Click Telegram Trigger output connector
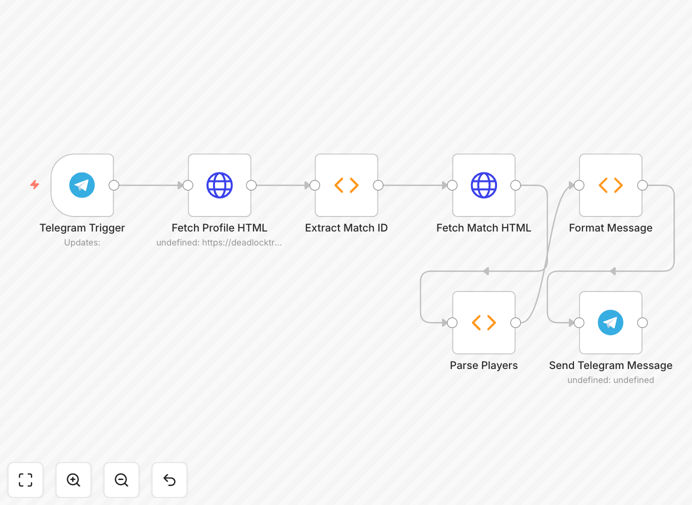 click(114, 185)
